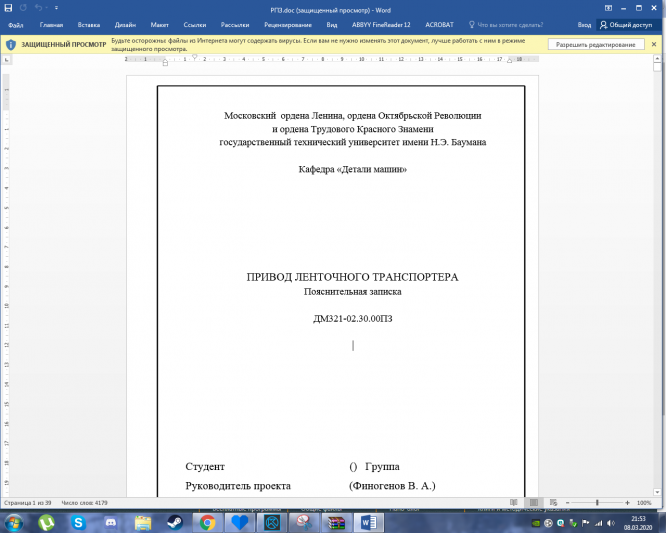Open WinRAR from the taskbar
The height and width of the screenshot is (533, 666).
[336, 522]
